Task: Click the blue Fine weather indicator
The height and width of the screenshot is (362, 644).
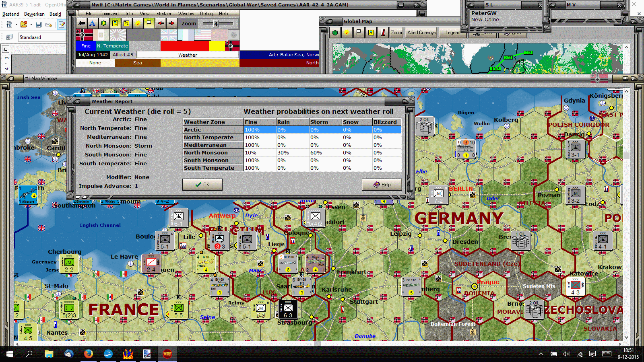Action: (86, 46)
